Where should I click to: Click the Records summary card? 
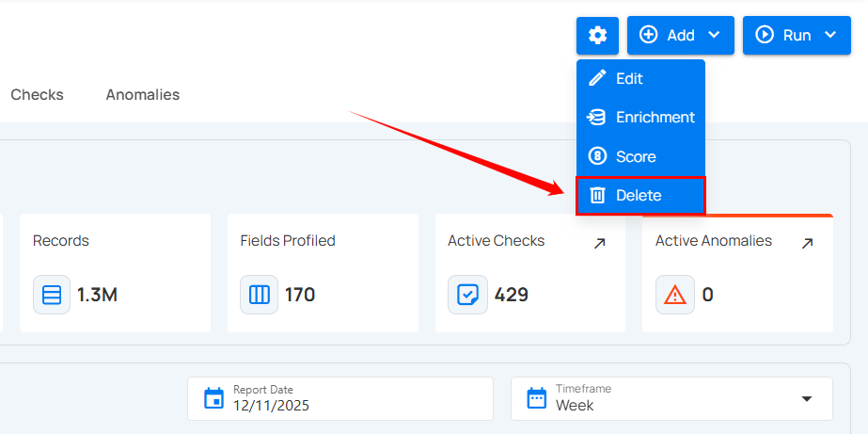[x=115, y=273]
